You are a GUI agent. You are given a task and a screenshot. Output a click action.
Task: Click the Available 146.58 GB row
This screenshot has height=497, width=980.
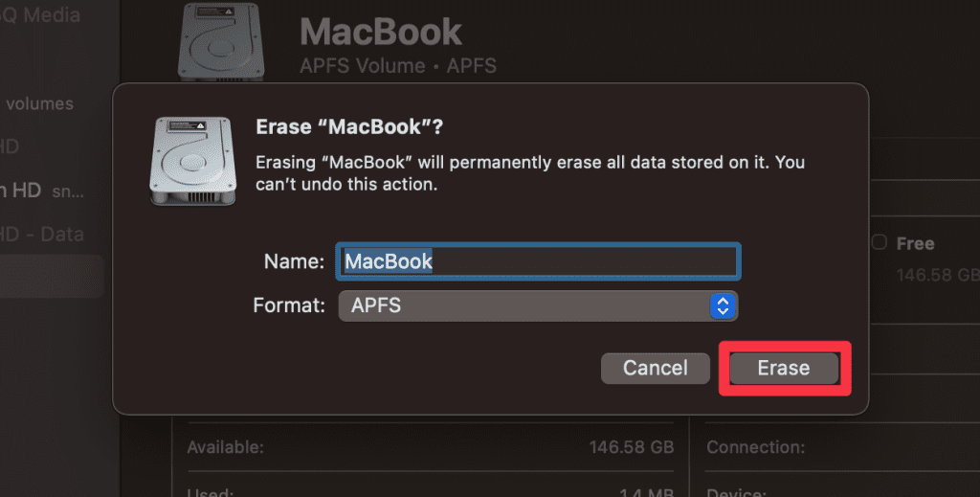click(431, 447)
